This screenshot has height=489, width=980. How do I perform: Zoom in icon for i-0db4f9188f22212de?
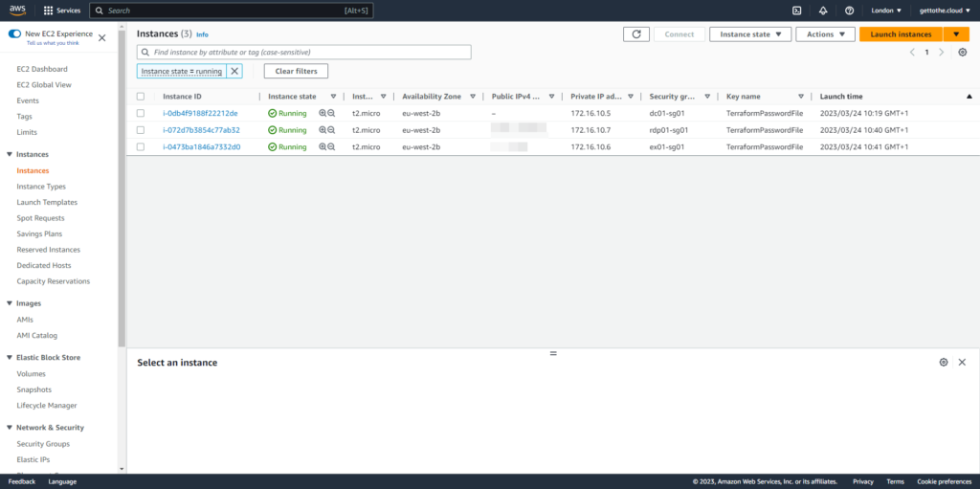(323, 113)
